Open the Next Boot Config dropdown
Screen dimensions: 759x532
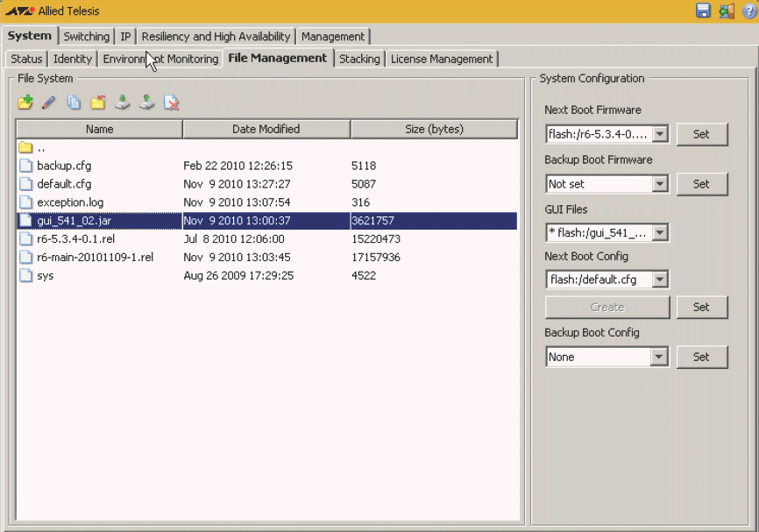click(x=660, y=280)
